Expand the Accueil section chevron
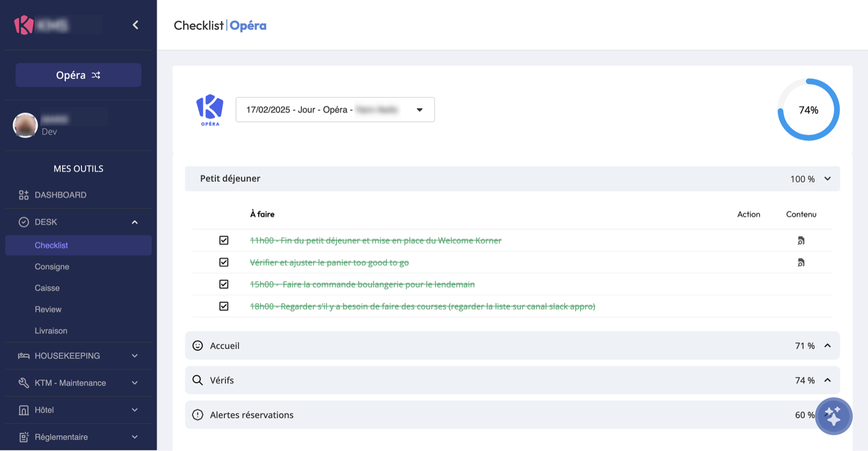The image size is (868, 451). pos(827,346)
